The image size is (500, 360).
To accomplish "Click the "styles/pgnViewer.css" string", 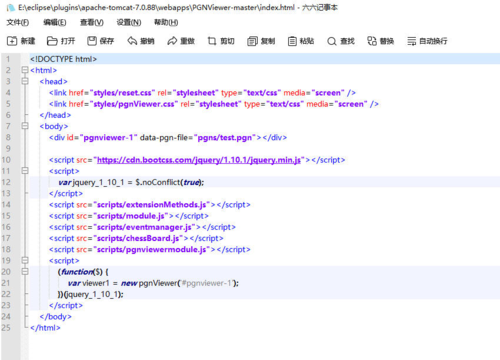I will [x=134, y=104].
